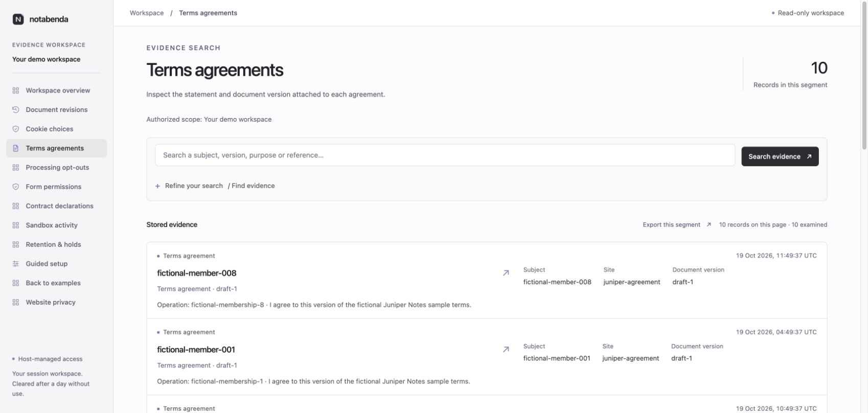
Task: Click the Sandbox activity sidebar icon
Action: point(15,225)
